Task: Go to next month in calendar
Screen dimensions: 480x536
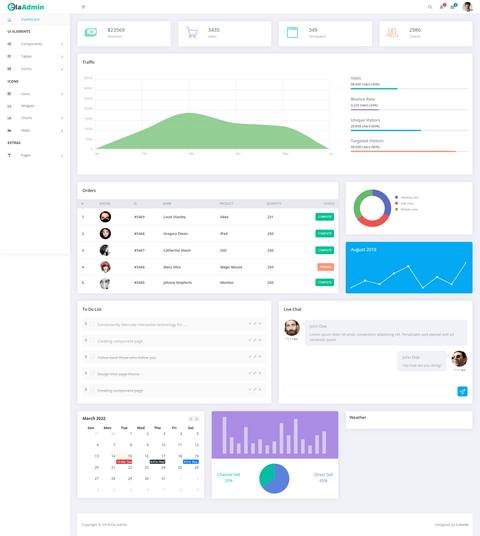Action: pyautogui.click(x=197, y=419)
